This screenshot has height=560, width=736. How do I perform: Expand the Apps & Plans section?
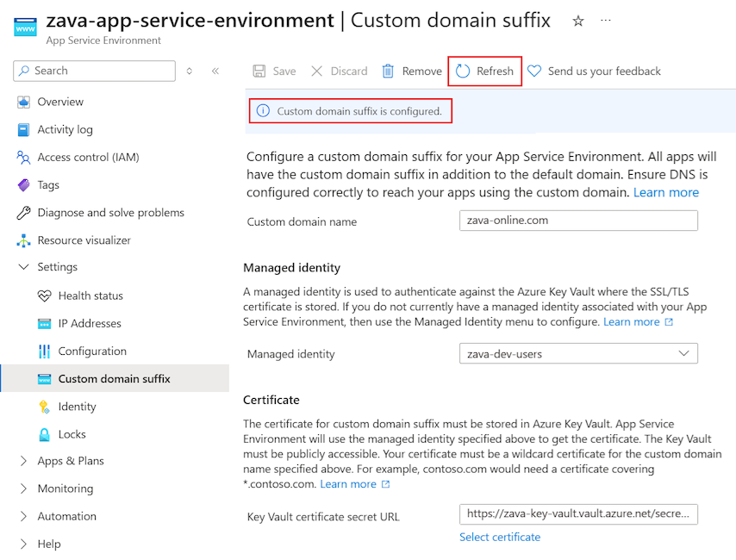23,461
